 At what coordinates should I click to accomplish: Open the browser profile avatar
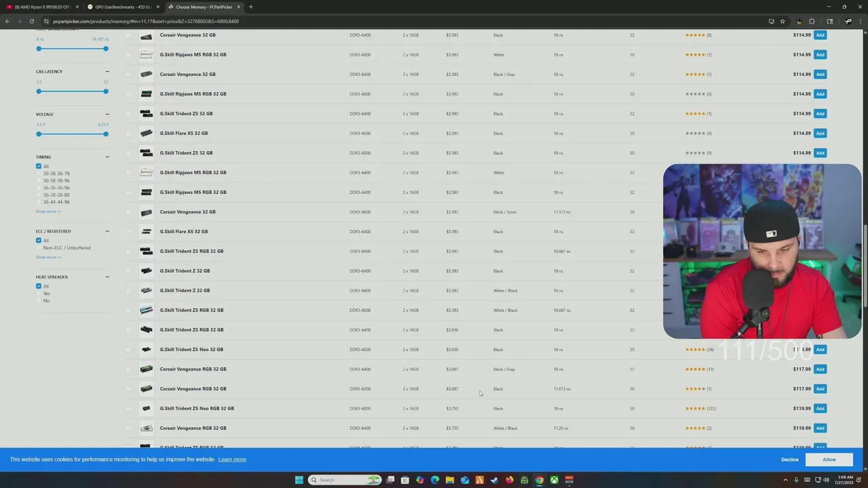[848, 21]
